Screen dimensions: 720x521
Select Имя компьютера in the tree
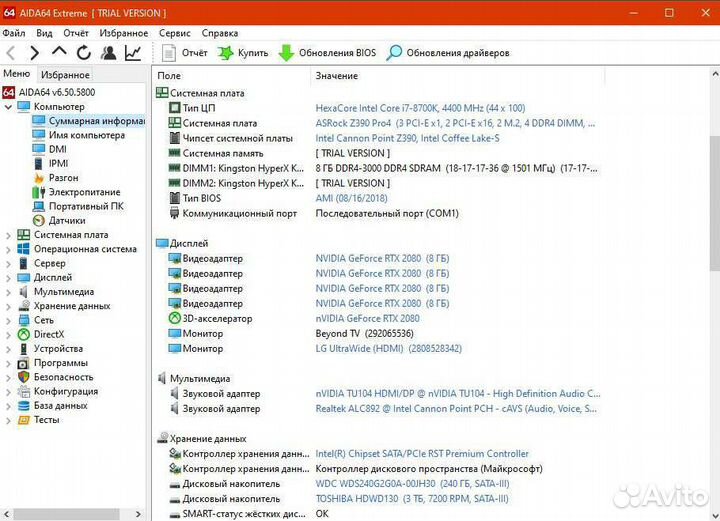tap(79, 135)
